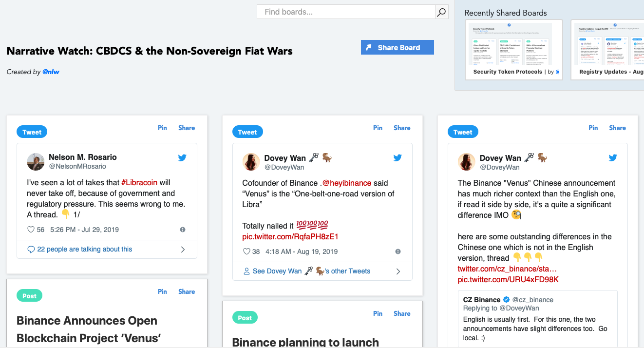Click Dovey Wan avatar in right column tweet

point(466,162)
